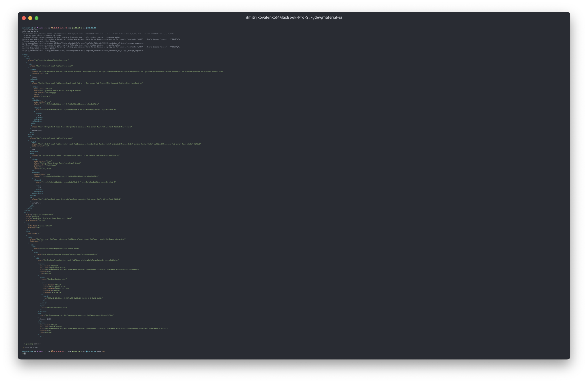Click the second Mozilla Template_literals URL
Image resolution: width=588 pixels, height=383 pixels.
pos(83,51)
